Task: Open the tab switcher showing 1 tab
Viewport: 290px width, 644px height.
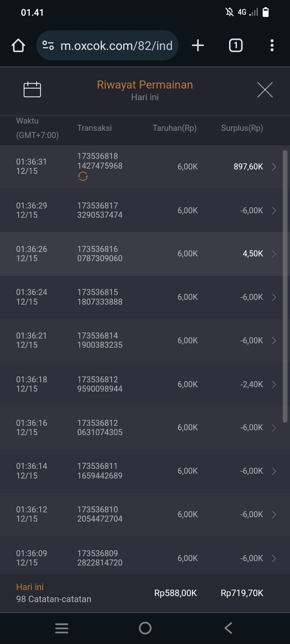Action: coord(236,45)
